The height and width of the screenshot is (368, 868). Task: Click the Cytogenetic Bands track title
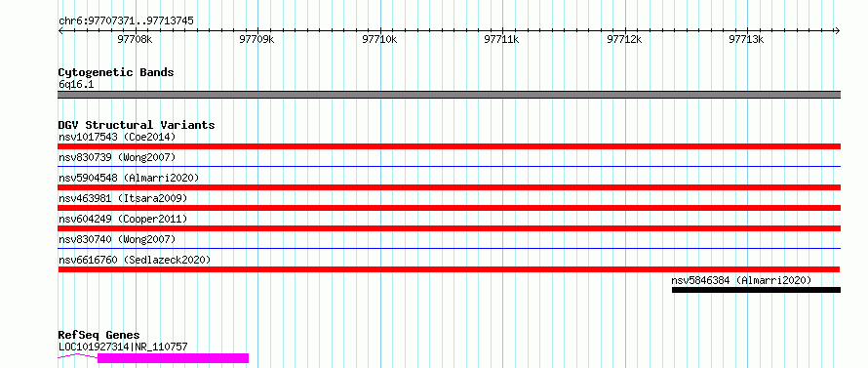click(116, 72)
